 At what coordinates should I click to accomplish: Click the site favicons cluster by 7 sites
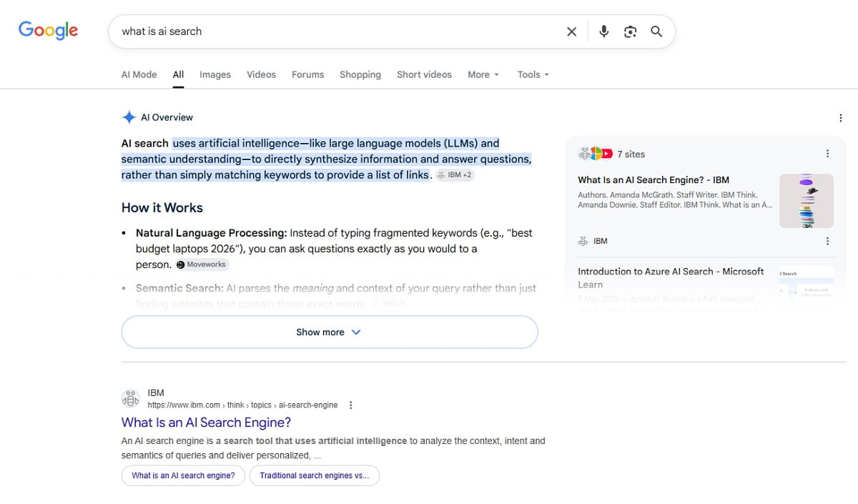pyautogui.click(x=595, y=154)
